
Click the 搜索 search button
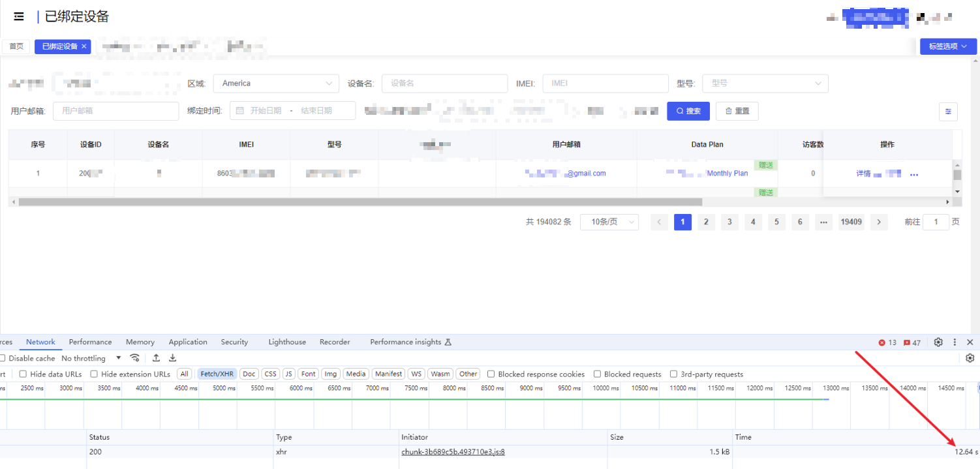coord(688,111)
